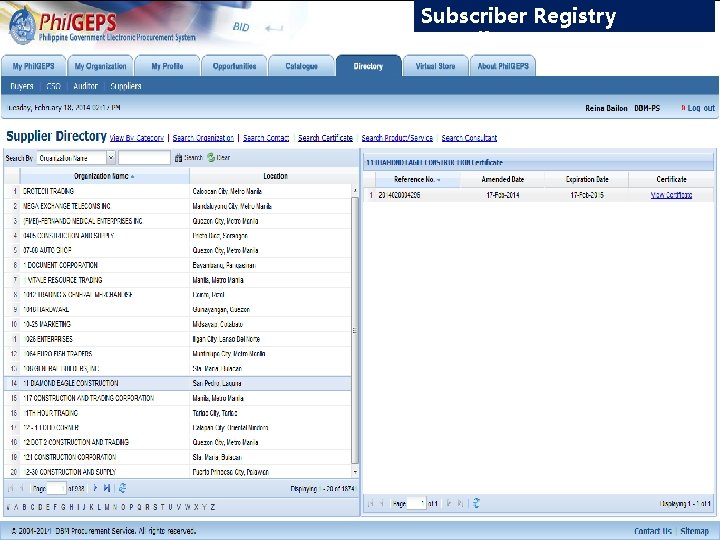The image size is (720, 540).
Task: Jump to last page of supplier list
Action: 107,488
